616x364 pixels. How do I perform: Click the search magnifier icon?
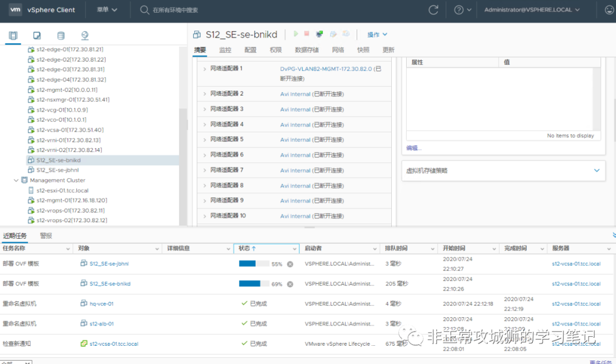pos(144,10)
